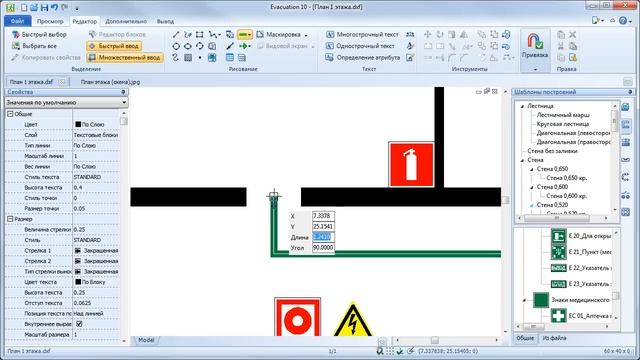
Task: Toggle the grid dots icon in status bar
Action: [x=390, y=351]
